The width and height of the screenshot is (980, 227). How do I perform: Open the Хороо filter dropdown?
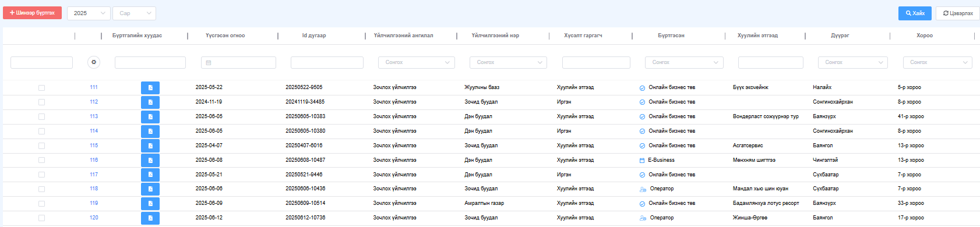937,62
